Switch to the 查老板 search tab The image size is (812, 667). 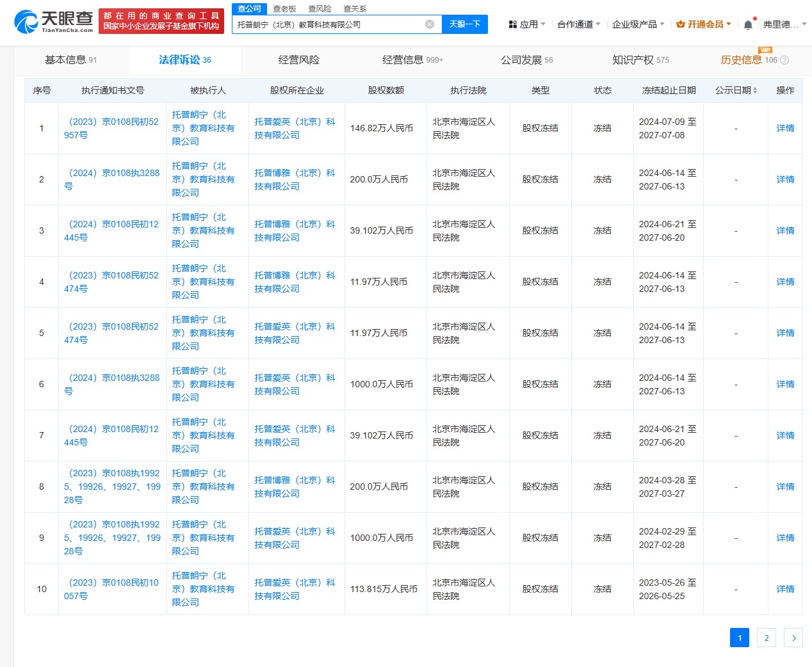(x=284, y=9)
